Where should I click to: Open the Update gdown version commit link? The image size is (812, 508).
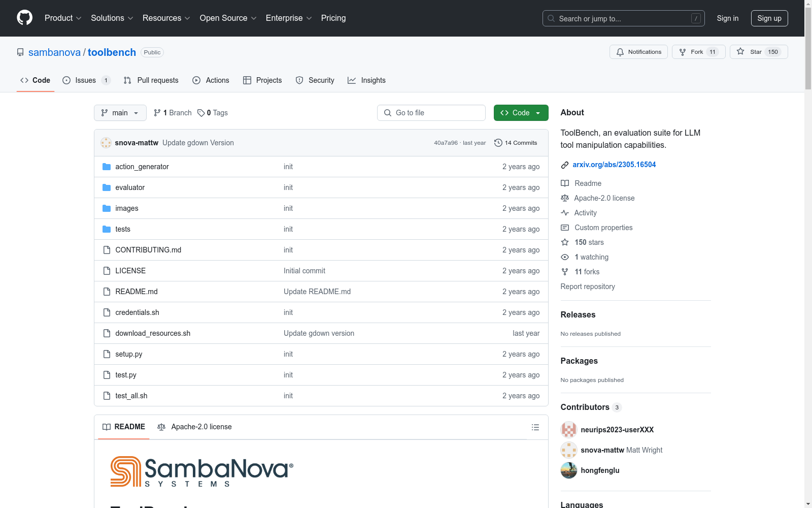click(x=319, y=333)
